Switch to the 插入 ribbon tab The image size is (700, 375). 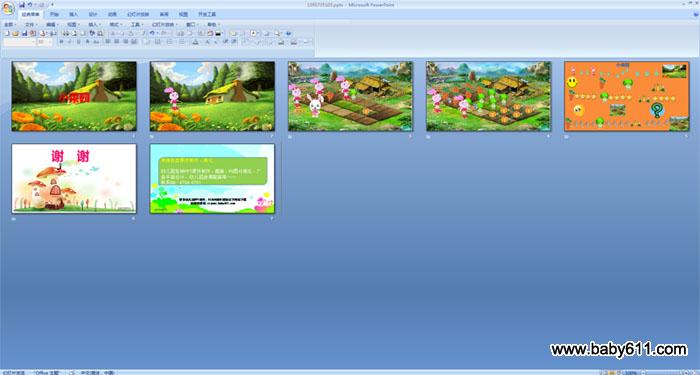pos(74,14)
